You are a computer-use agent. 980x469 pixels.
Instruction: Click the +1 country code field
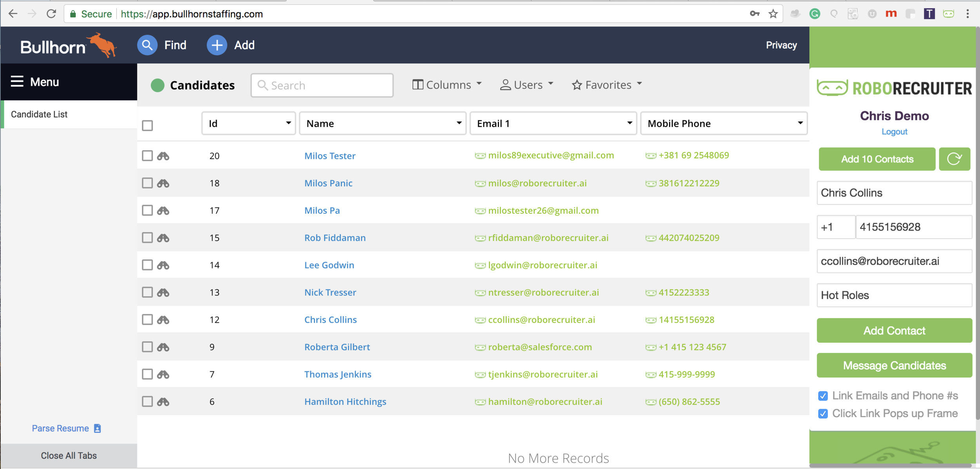(x=836, y=227)
